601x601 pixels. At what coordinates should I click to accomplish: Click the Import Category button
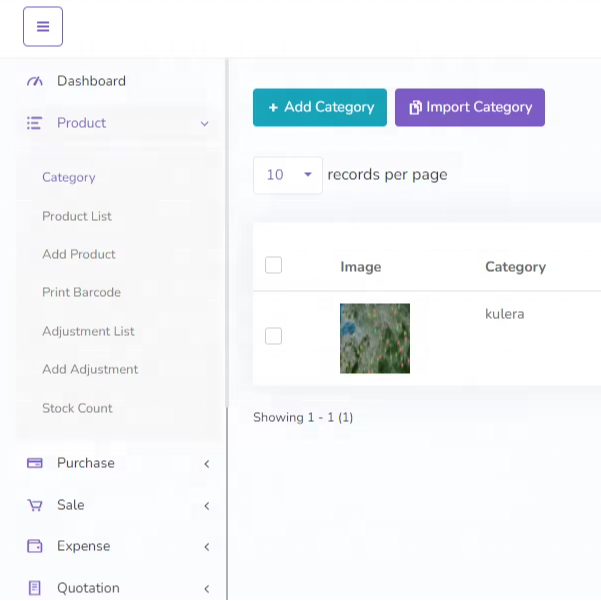tap(470, 107)
